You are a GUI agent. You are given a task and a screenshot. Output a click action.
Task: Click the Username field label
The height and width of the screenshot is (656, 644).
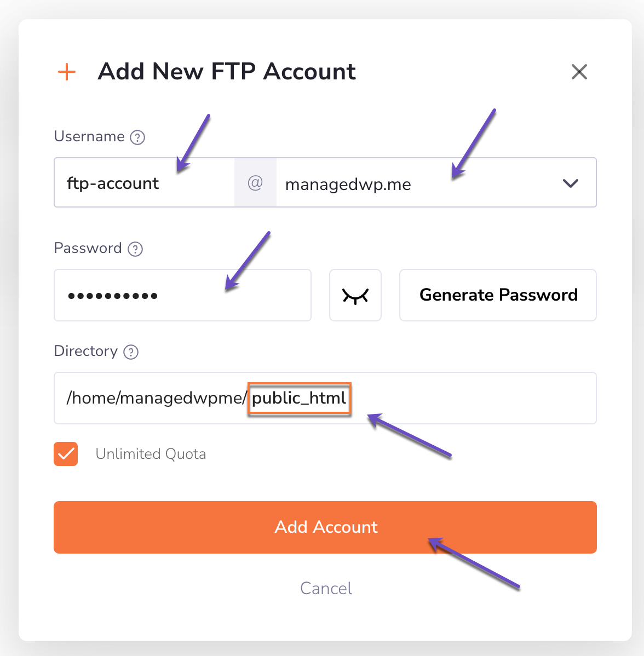click(89, 136)
